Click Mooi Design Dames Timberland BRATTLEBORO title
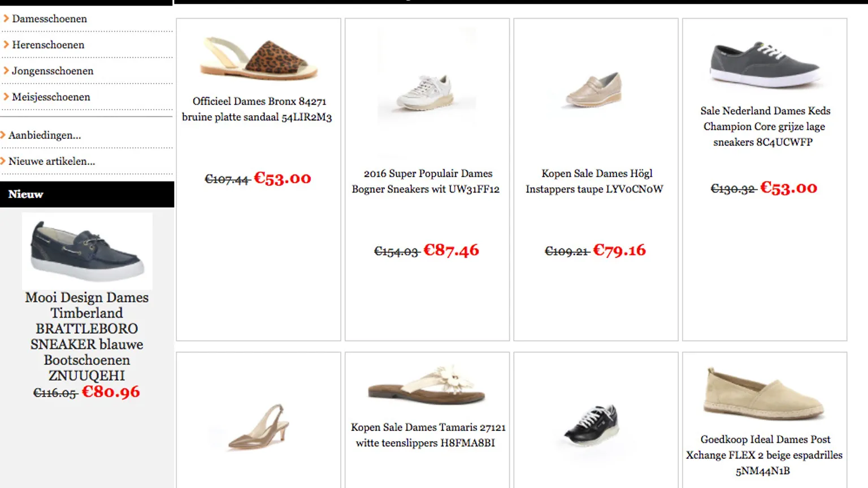The width and height of the screenshot is (868, 488). [x=87, y=337]
